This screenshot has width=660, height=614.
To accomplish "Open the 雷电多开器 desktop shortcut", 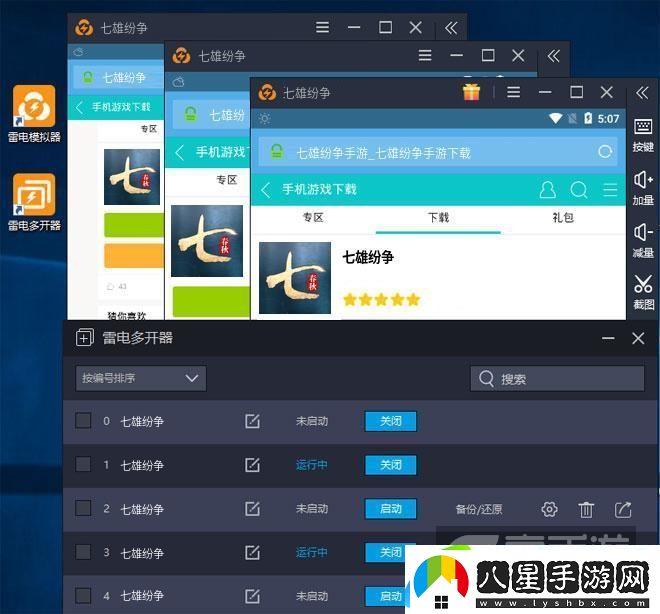I will (x=34, y=202).
